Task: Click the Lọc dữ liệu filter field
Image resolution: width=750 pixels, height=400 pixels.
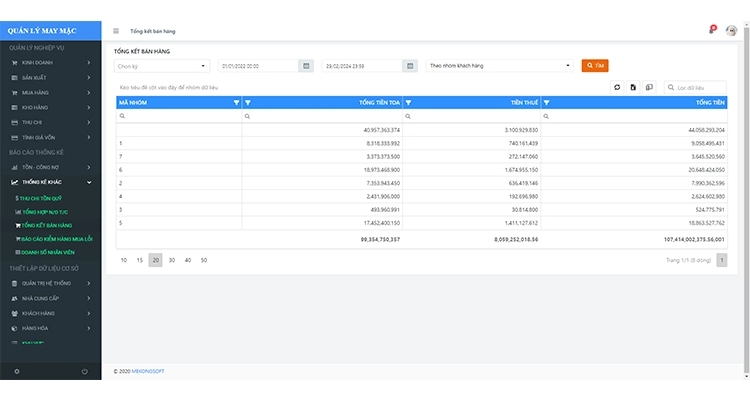Action: 698,88
